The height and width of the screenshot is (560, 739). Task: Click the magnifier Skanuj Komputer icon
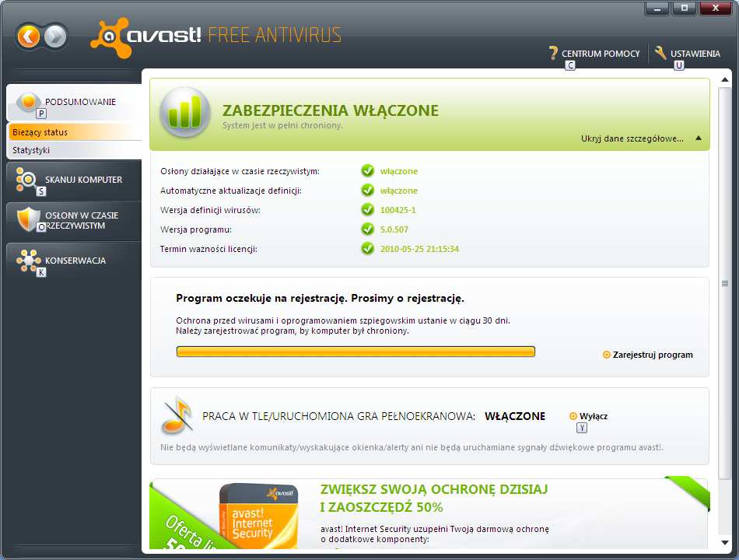click(x=26, y=179)
